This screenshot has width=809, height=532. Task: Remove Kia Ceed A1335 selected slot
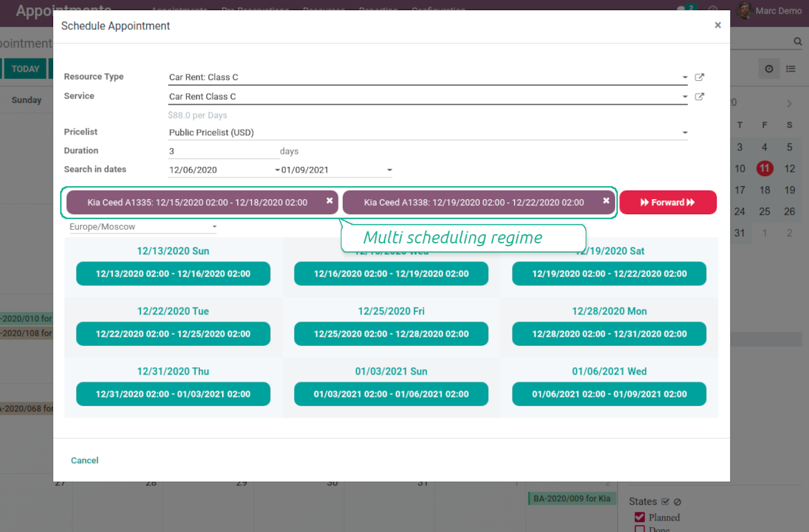(x=329, y=201)
